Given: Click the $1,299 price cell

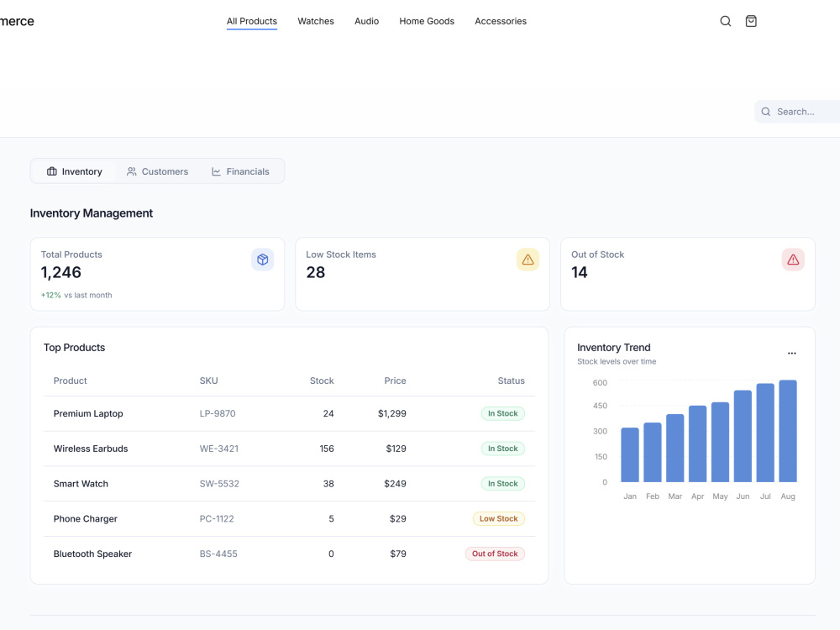Looking at the screenshot, I should tap(392, 413).
